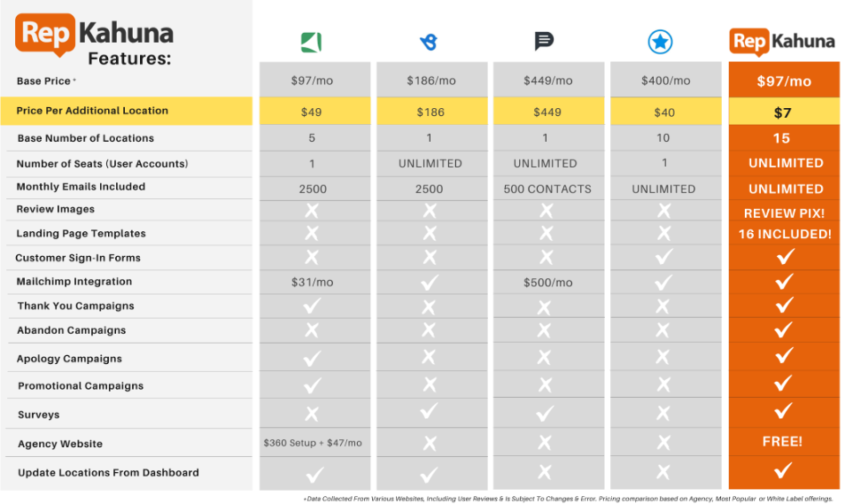Click Promotional Campaigns checkmark in green logo column
Image resolution: width=845 pixels, height=504 pixels.
312,385
